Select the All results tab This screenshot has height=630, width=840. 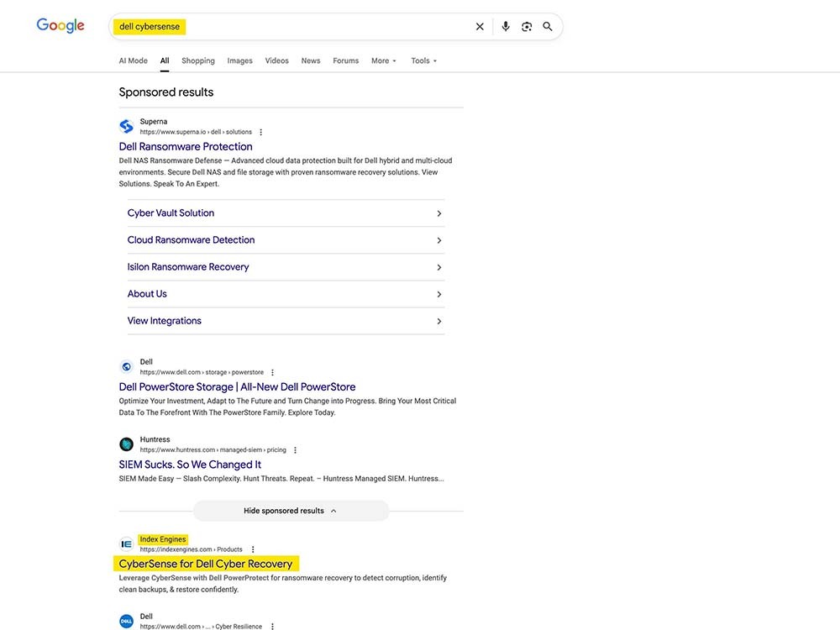coord(165,60)
